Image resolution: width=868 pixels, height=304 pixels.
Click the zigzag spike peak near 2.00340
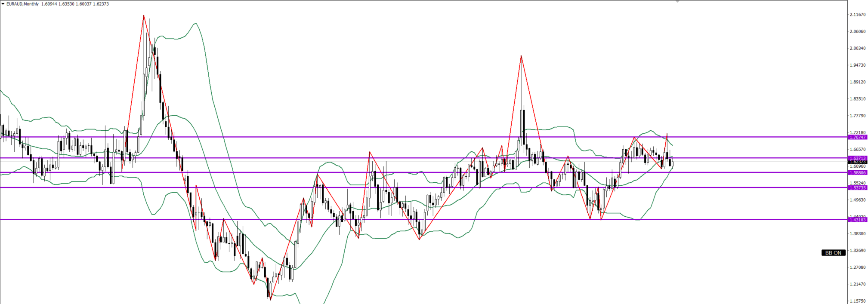[x=521, y=56]
